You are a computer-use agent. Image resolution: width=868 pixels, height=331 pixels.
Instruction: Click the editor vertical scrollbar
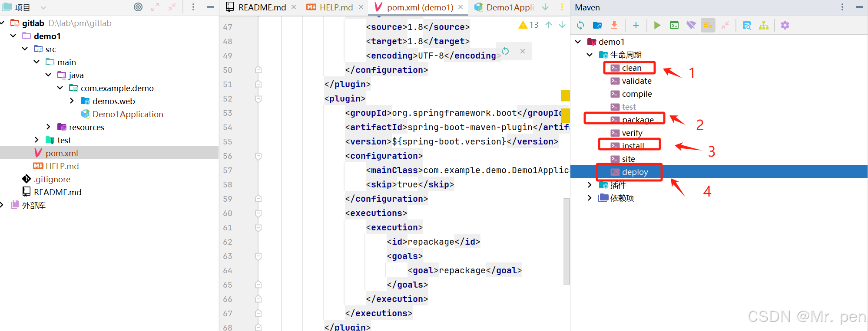tap(566, 241)
